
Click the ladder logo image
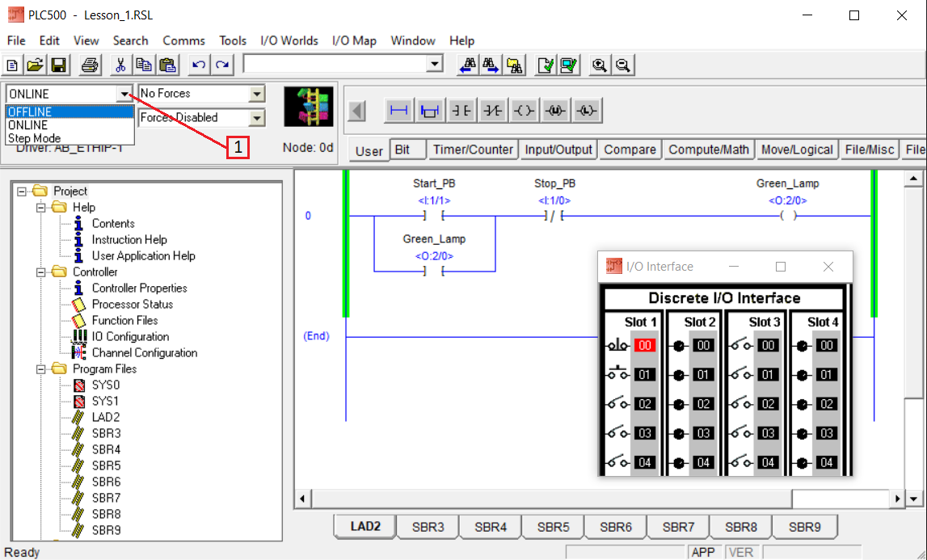[308, 107]
